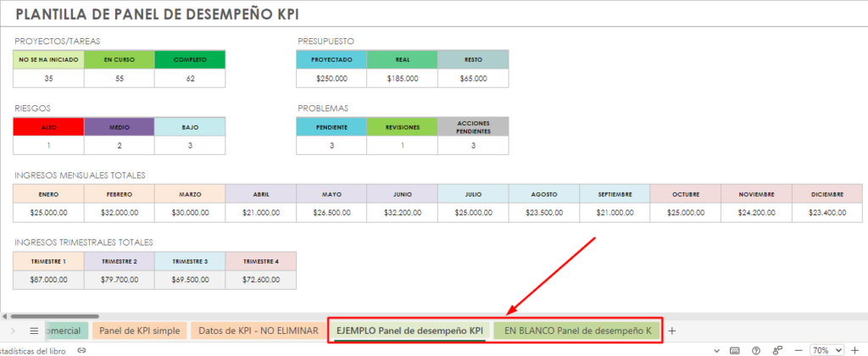This screenshot has height=356, width=868.
Task: Select the ACCIONES PENDIENTES header cell
Action: point(473,127)
